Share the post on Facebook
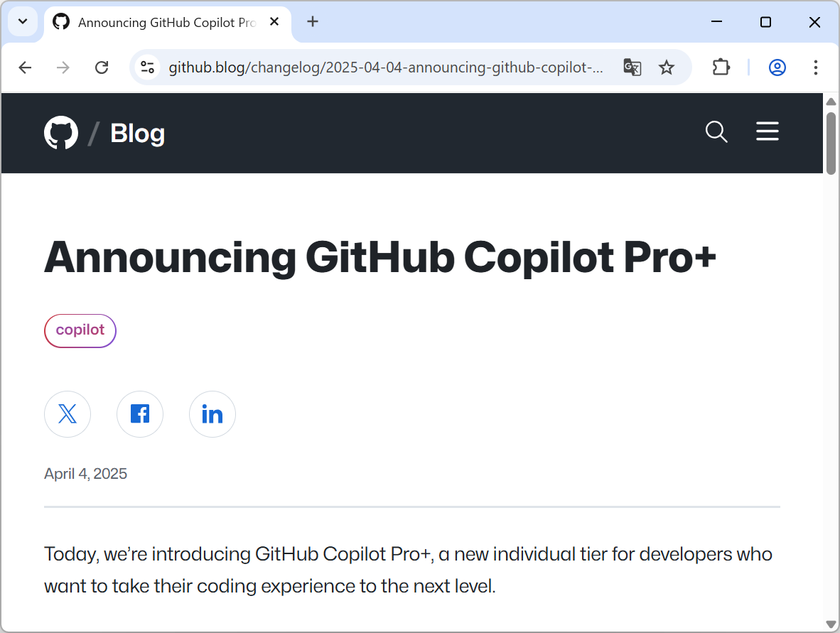This screenshot has width=840, height=633. (140, 414)
